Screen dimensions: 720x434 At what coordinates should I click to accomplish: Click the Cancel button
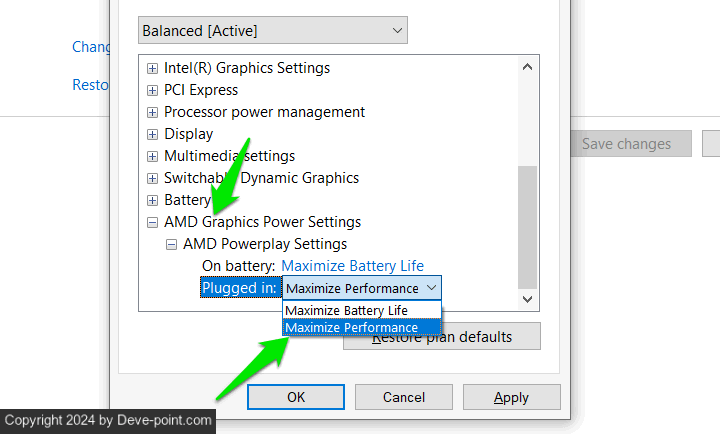(404, 397)
